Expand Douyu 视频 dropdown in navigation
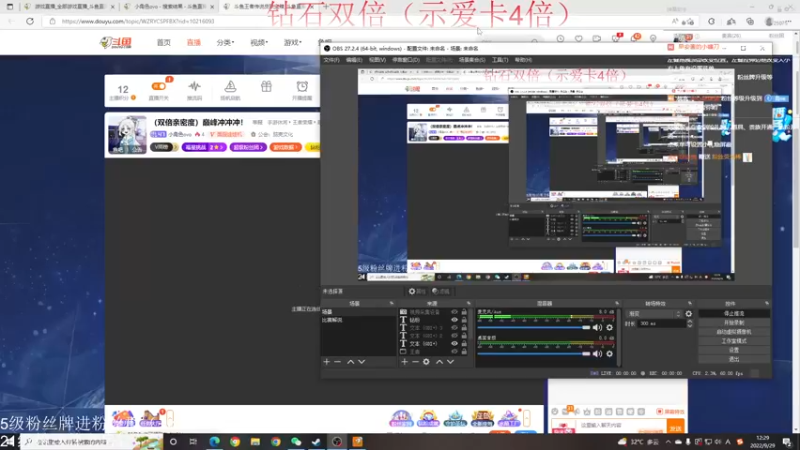Screen dimensions: 800x450 click(x=259, y=42)
